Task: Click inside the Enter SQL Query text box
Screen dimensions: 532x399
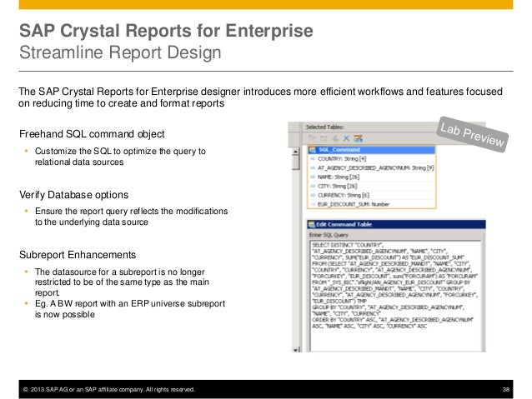Action: click(x=395, y=296)
